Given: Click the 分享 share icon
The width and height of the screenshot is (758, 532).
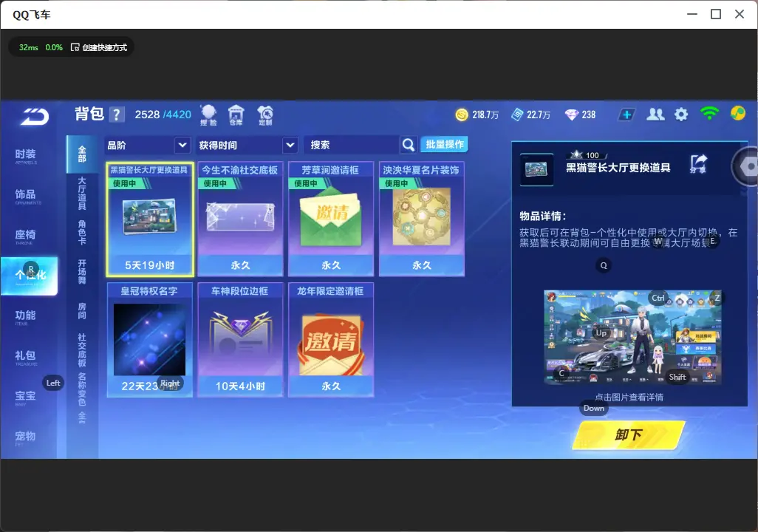Looking at the screenshot, I should 698,163.
